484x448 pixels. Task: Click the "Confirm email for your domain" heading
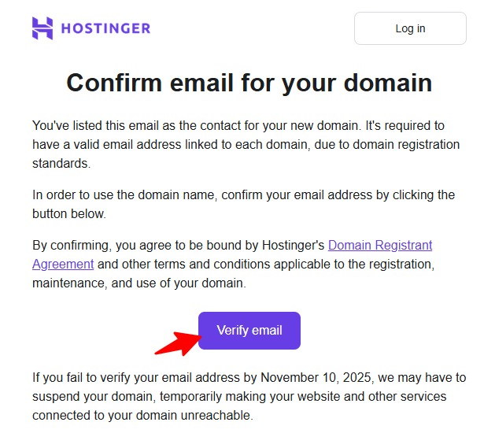click(x=249, y=83)
